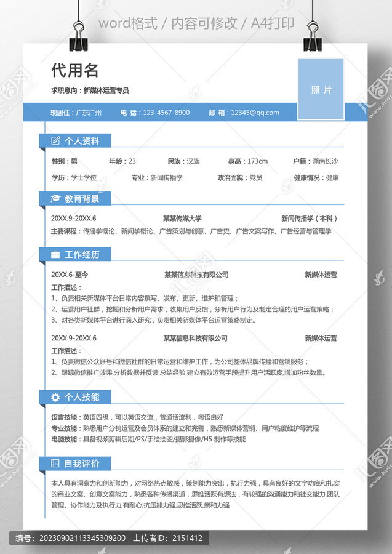
Task: Click the edit pencil icon beside 个人资料
Action: click(x=55, y=140)
